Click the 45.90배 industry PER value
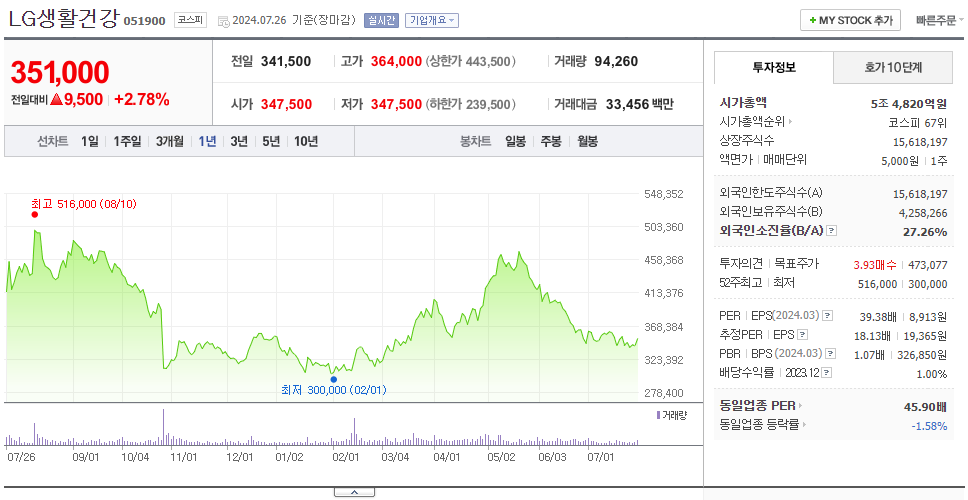Screen dimensions: 968x500 pyautogui.click(x=925, y=407)
